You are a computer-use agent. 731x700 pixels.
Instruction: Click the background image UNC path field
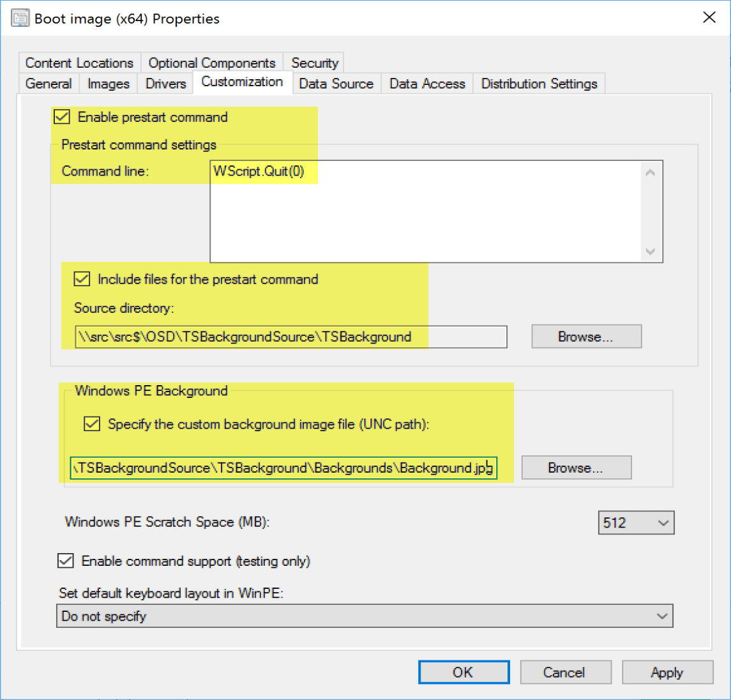(283, 468)
